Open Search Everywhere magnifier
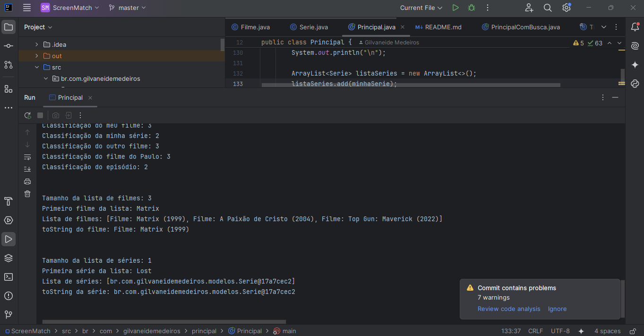The image size is (644, 336). [548, 8]
